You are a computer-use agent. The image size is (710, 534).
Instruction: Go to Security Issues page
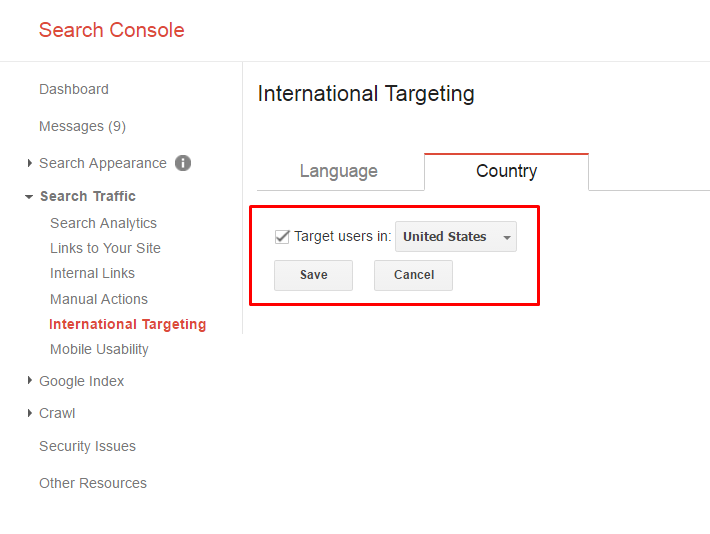87,446
